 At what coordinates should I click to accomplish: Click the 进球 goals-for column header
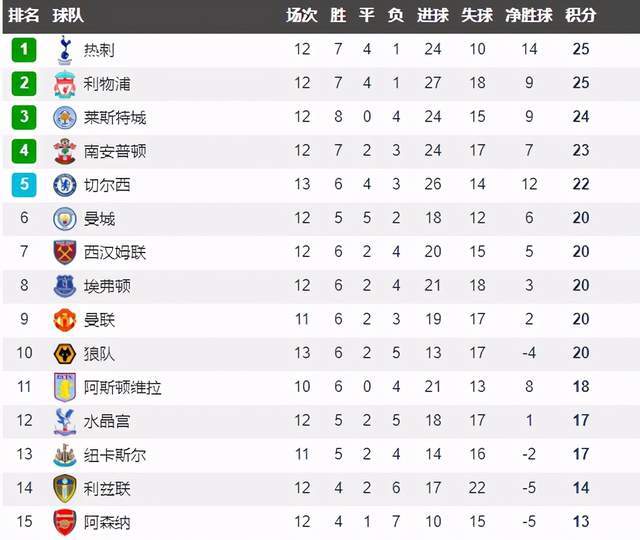coord(433,16)
